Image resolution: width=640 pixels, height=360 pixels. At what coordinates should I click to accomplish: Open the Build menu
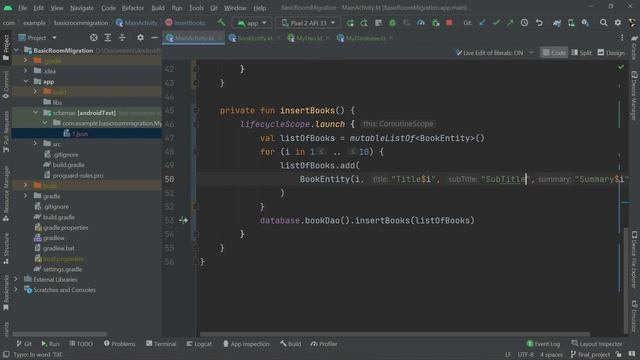tap(158, 8)
